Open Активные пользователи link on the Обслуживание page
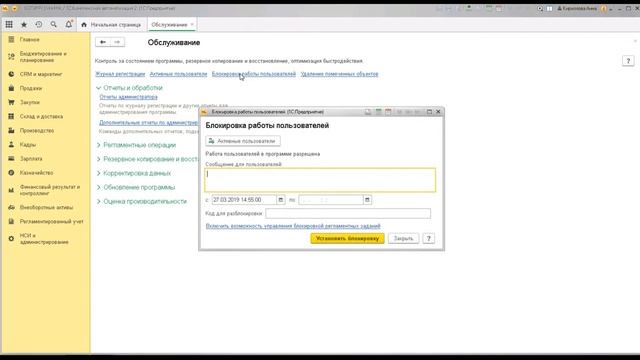The image size is (640, 360). 178,74
